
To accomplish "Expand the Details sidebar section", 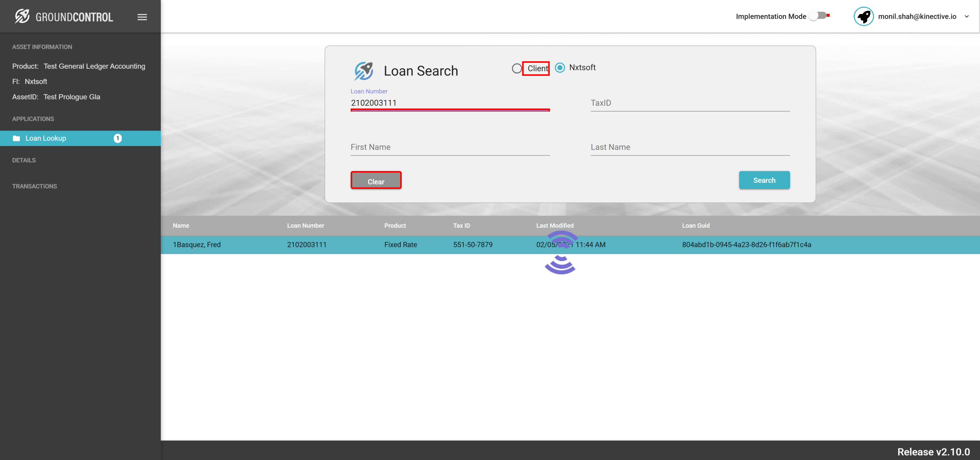I will point(24,160).
